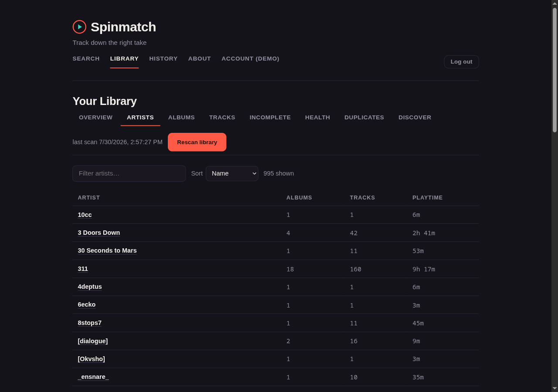Screen dimensions: 558x392
Task: Click the 45m playtime cell for 8stops7
Action: pos(418,323)
